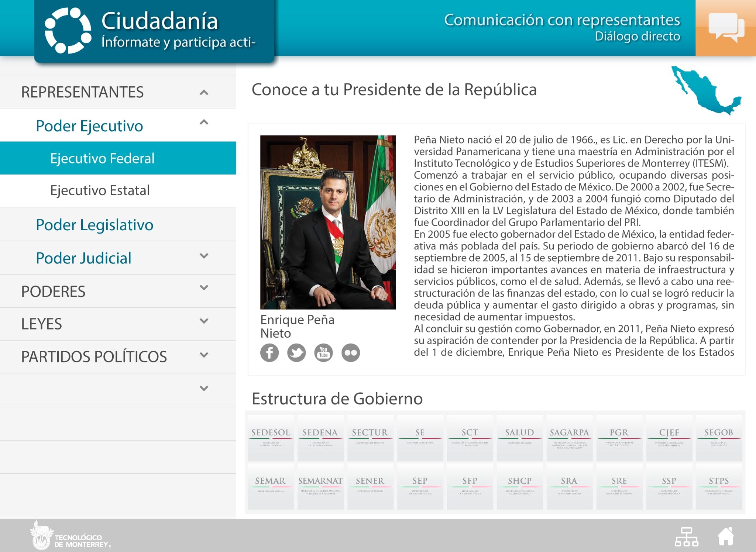Expand the LEYES section
Image resolution: width=756 pixels, height=552 pixels.
(x=204, y=321)
